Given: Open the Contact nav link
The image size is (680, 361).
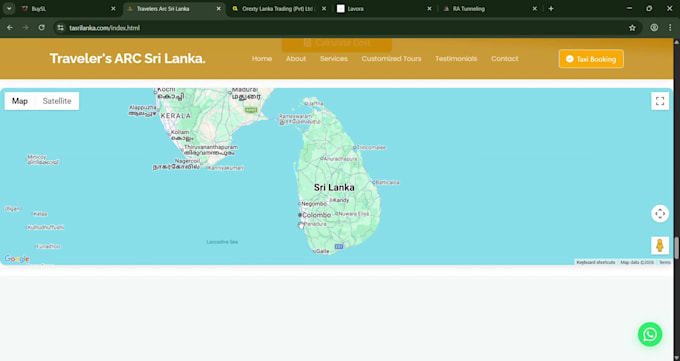Looking at the screenshot, I should coord(504,59).
